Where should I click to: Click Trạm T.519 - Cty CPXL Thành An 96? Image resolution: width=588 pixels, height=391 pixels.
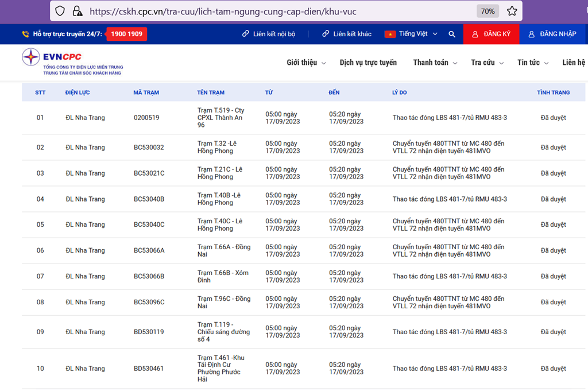click(x=221, y=118)
